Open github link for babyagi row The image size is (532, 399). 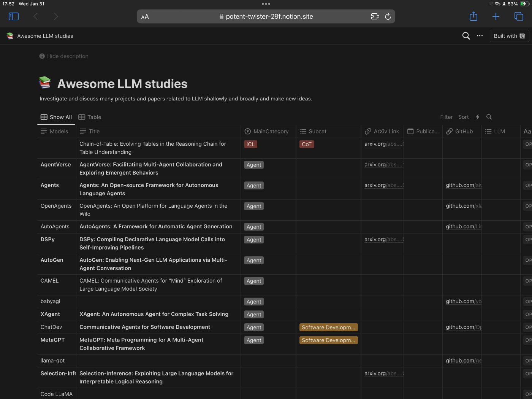pyautogui.click(x=464, y=301)
